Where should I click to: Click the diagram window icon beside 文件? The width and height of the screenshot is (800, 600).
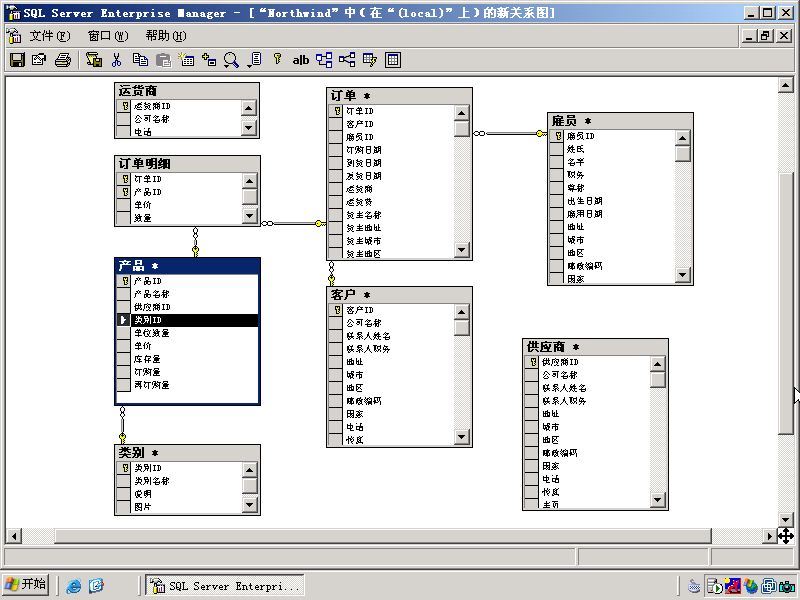click(x=14, y=36)
